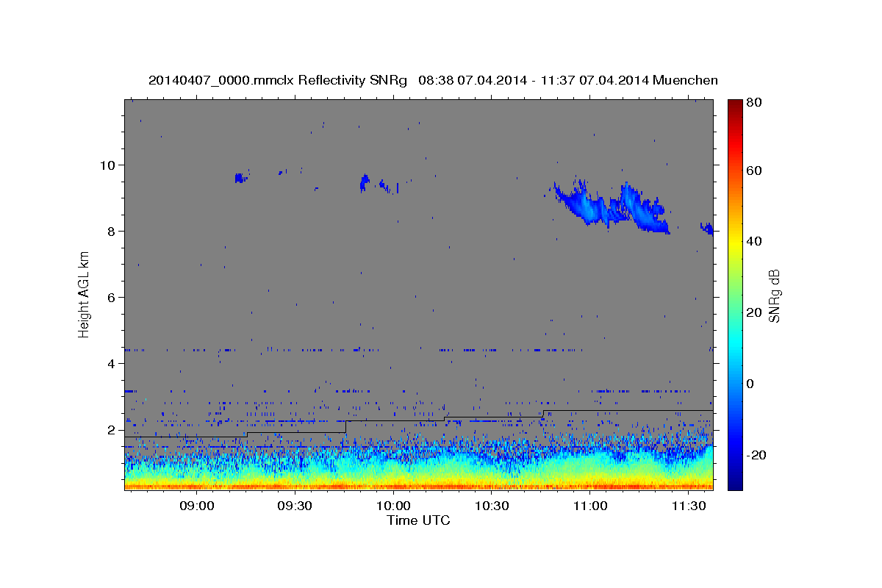The width and height of the screenshot is (882, 588).
Task: Click the colorbar value 40
Action: tap(753, 241)
